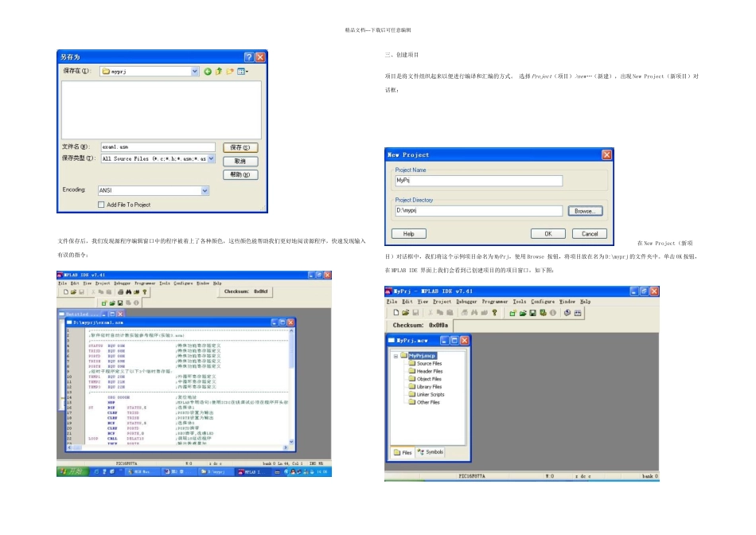Screen dimensions: 756x535
Task: Open the save type All Source Files dropdown
Action: pos(211,158)
